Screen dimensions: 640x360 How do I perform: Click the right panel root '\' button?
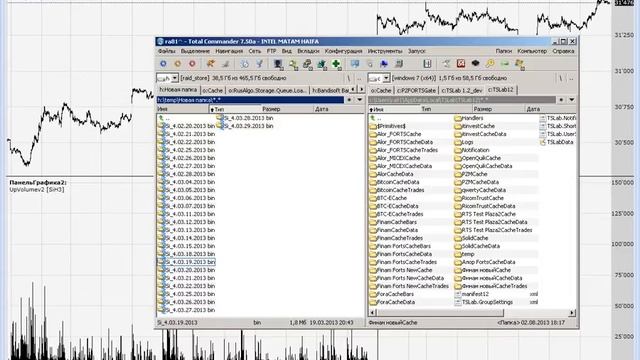click(x=560, y=78)
